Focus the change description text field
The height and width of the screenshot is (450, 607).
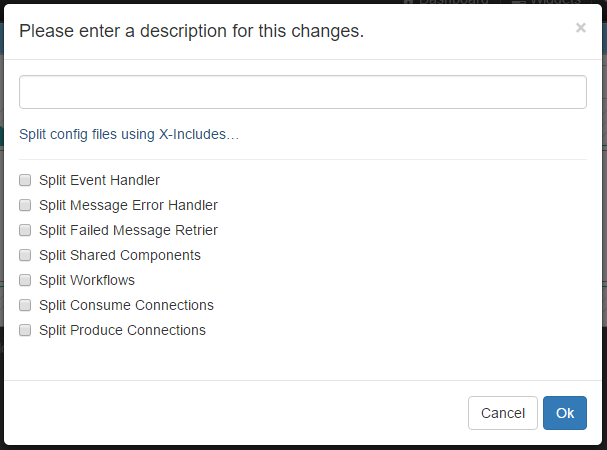click(303, 92)
